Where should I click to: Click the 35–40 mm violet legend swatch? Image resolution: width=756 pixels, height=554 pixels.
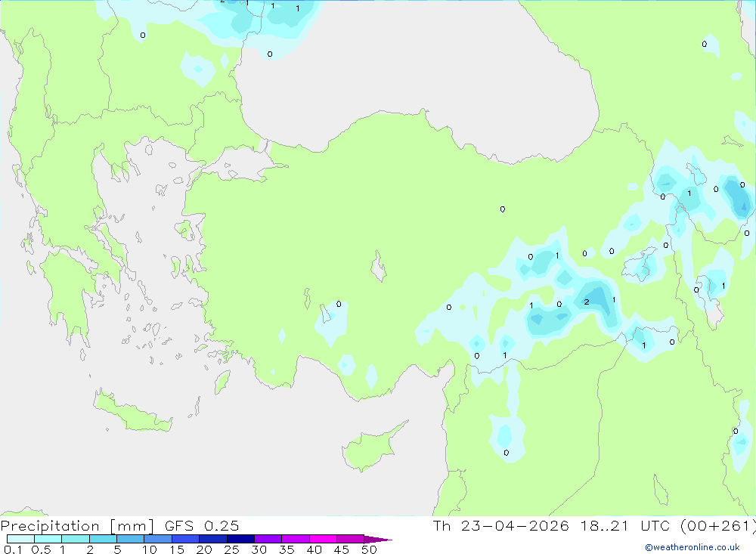coord(295,539)
